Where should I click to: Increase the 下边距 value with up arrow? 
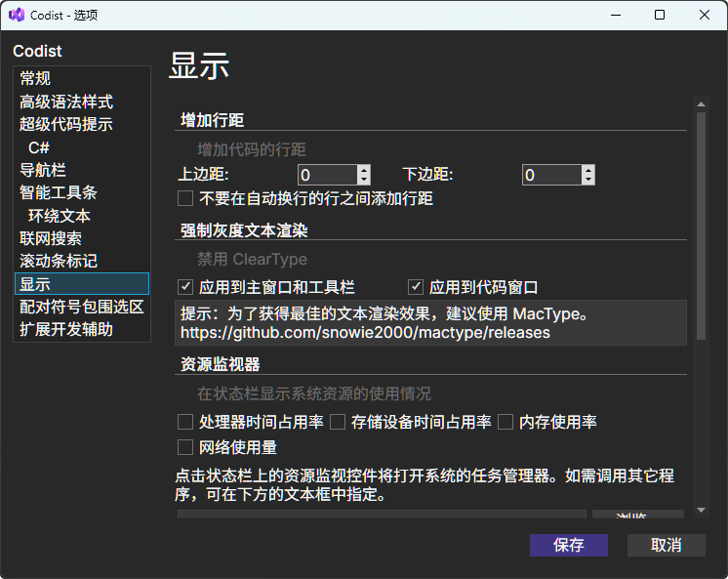[x=588, y=170]
